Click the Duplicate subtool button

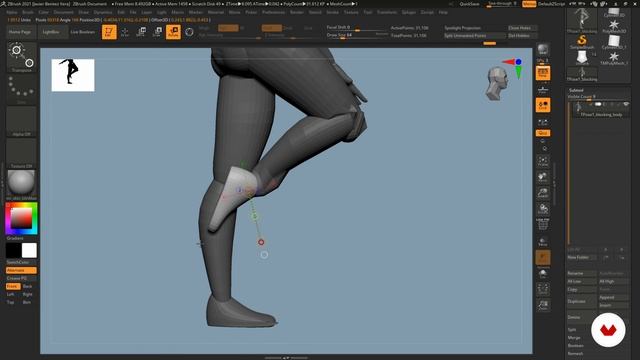[581, 301]
